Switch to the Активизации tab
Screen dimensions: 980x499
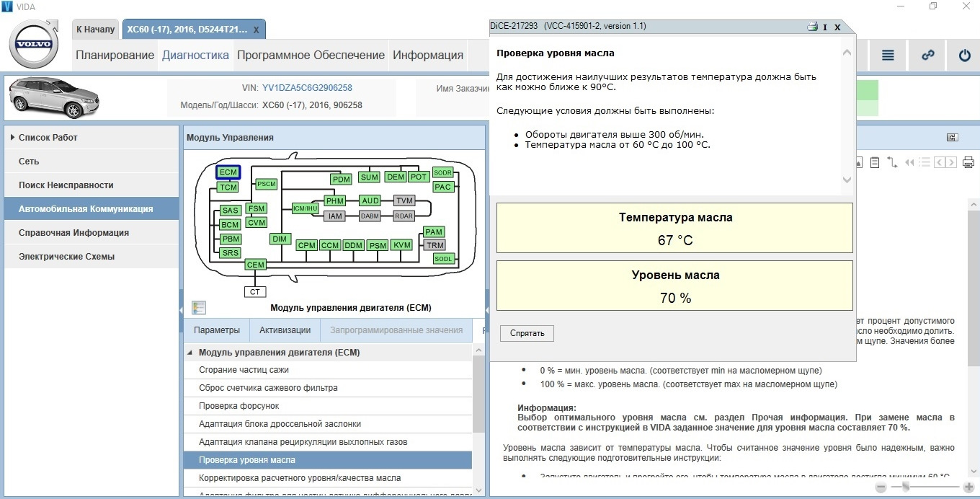[x=285, y=330]
